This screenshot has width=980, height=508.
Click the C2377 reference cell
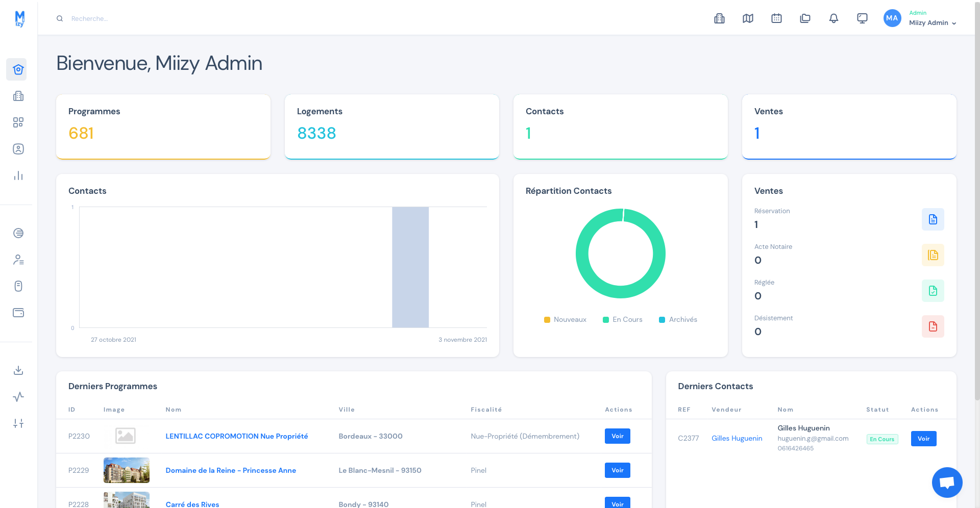(689, 439)
